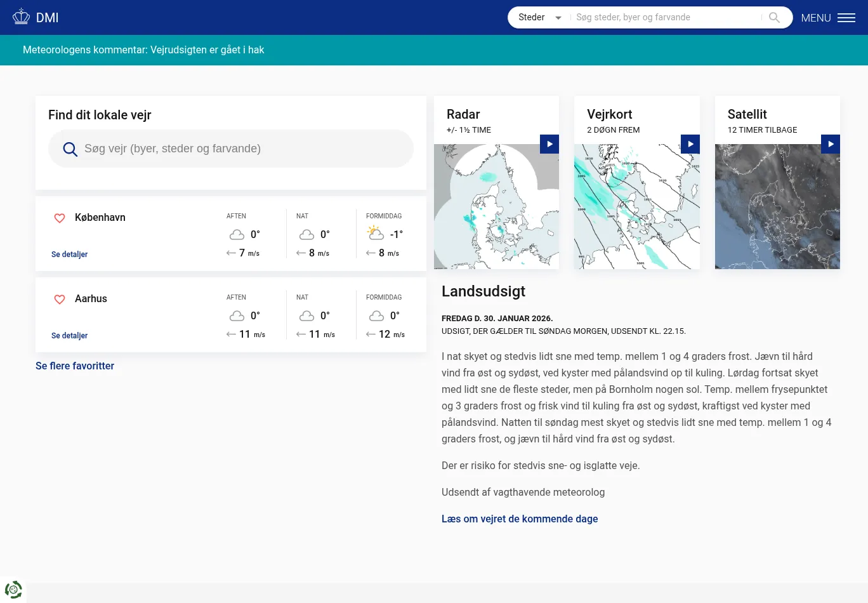Click the DMI crown logo
This screenshot has width=868, height=603.
[x=22, y=17]
